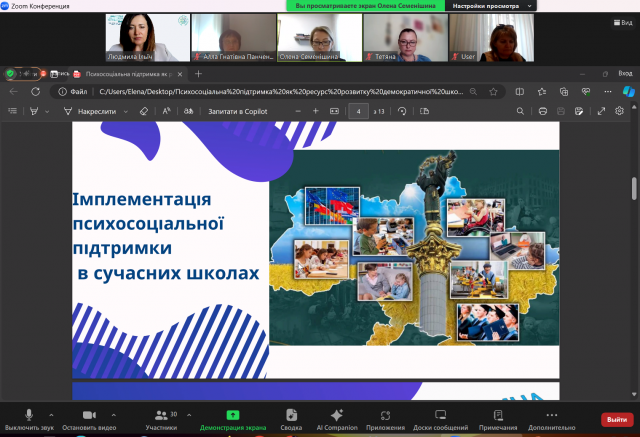This screenshot has width=640, height=437.
Task: Open Приложения (Apps) in Zoom toolbar
Action: tap(385, 415)
